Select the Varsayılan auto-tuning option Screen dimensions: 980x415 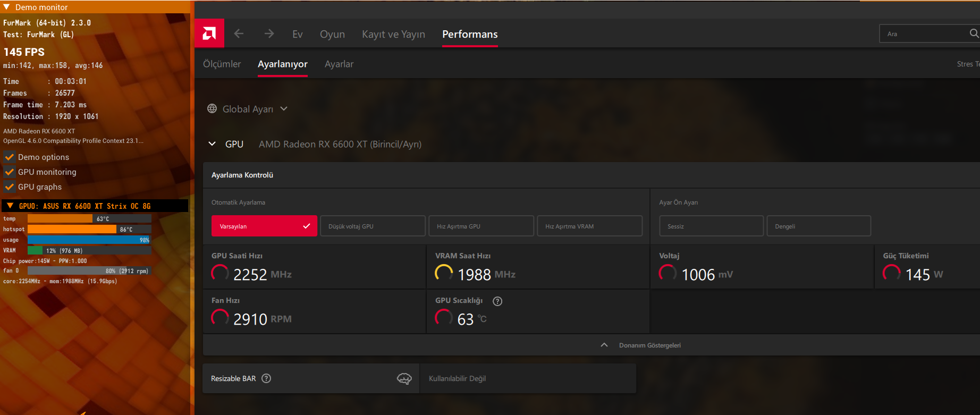[264, 226]
